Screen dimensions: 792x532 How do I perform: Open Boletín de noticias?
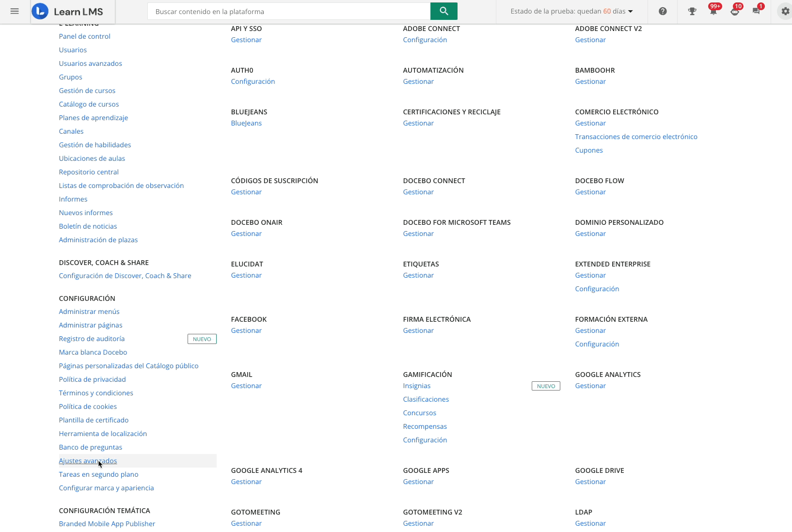pos(88,226)
